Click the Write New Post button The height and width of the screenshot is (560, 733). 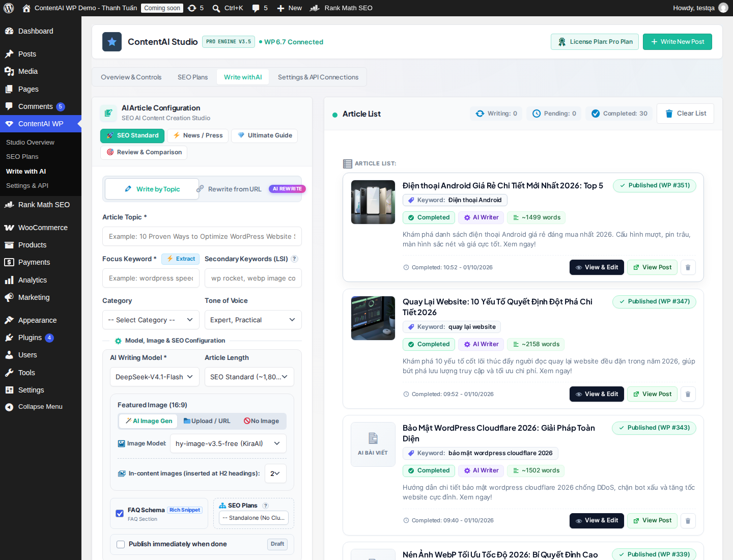(678, 42)
